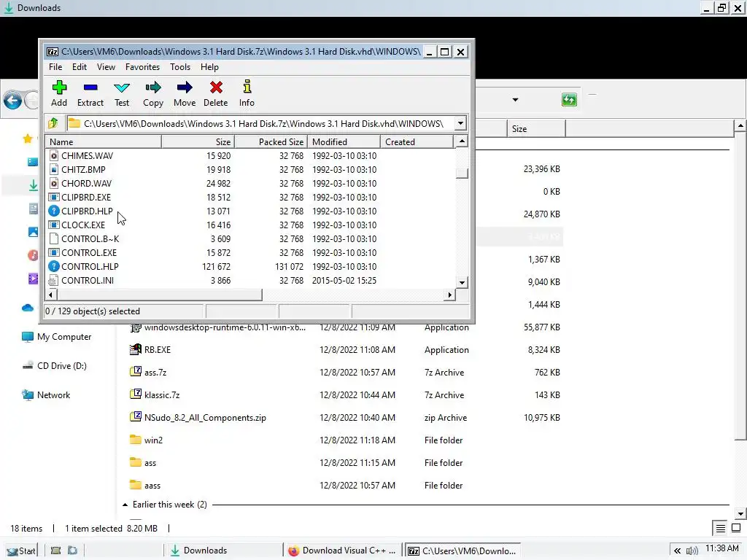Click the Favorites star icon in sidebar
The width and height of the screenshot is (747, 560).
(x=28, y=139)
